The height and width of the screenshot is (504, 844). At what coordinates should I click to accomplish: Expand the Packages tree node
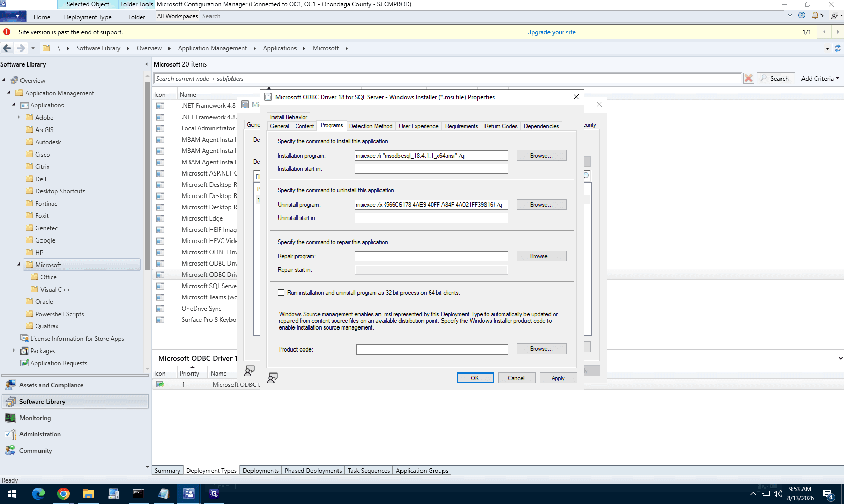pyautogui.click(x=14, y=350)
